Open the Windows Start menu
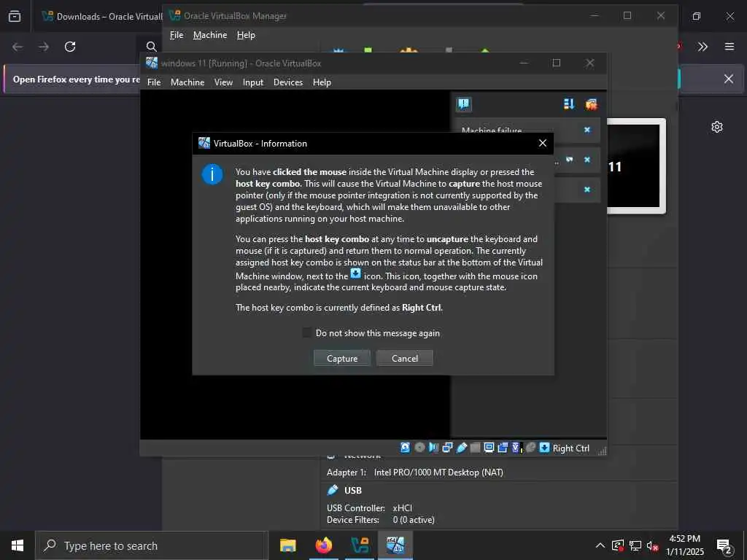Image resolution: width=747 pixels, height=560 pixels. pyautogui.click(x=18, y=545)
